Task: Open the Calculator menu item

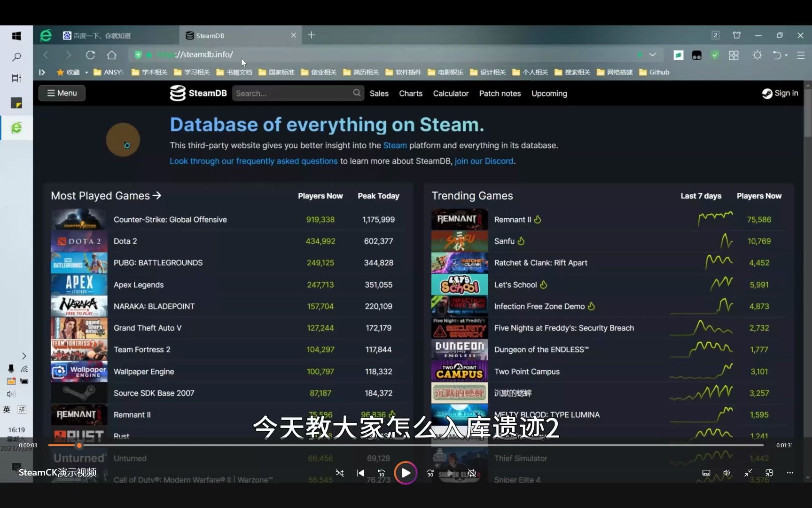Action: [x=451, y=94]
